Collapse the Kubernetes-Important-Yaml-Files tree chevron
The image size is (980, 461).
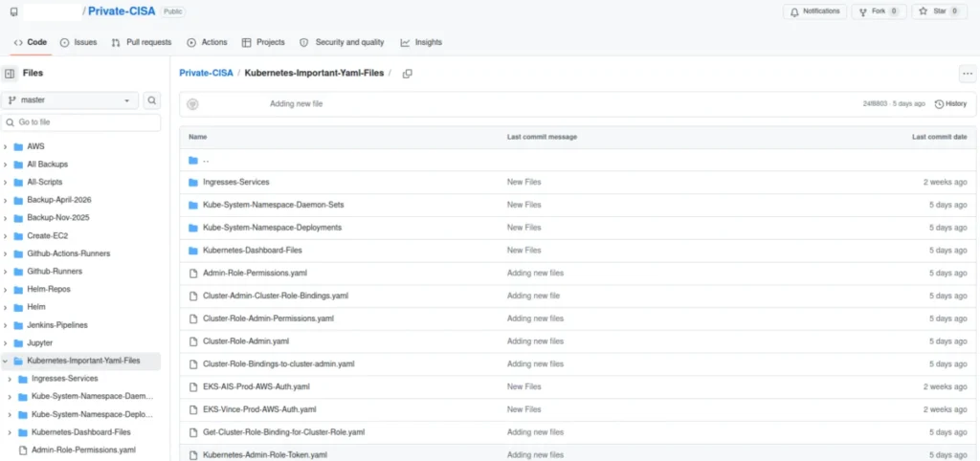pyautogui.click(x=6, y=362)
